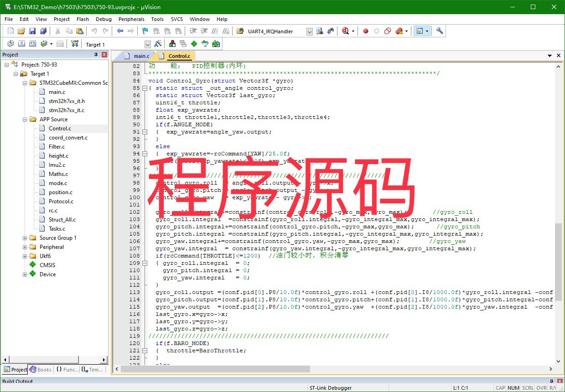Viewport: 565px width, 392px height.
Task: Toggle the window layout button
Action: [x=419, y=31]
